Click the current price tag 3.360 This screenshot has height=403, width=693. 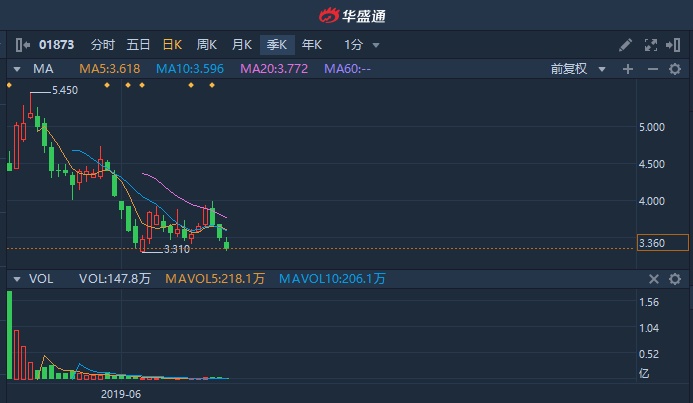pos(663,243)
